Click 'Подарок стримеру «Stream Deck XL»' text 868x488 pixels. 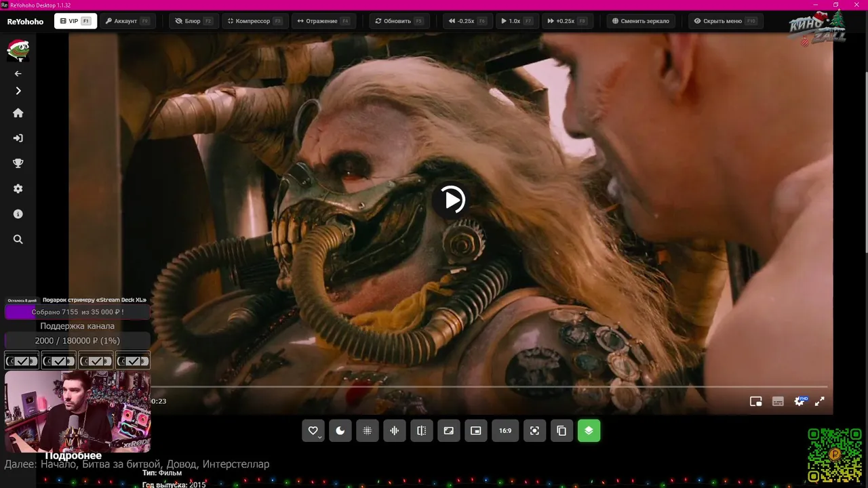click(x=94, y=300)
